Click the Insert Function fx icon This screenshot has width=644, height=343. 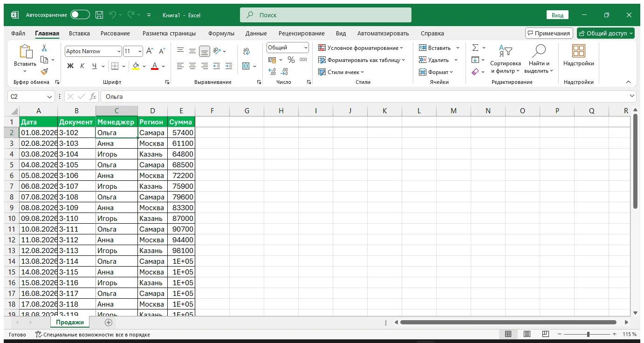coord(93,96)
